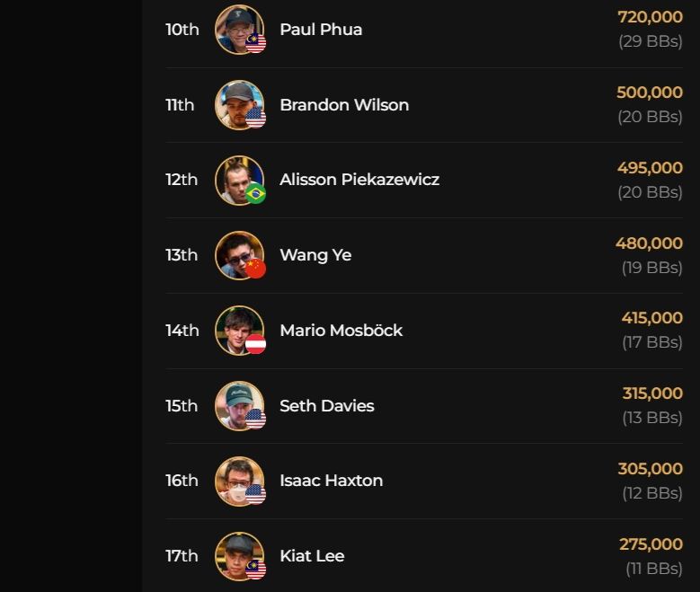Viewport: 700px width, 592px height.
Task: Click Kiat Lee's profile photo
Action: click(238, 556)
